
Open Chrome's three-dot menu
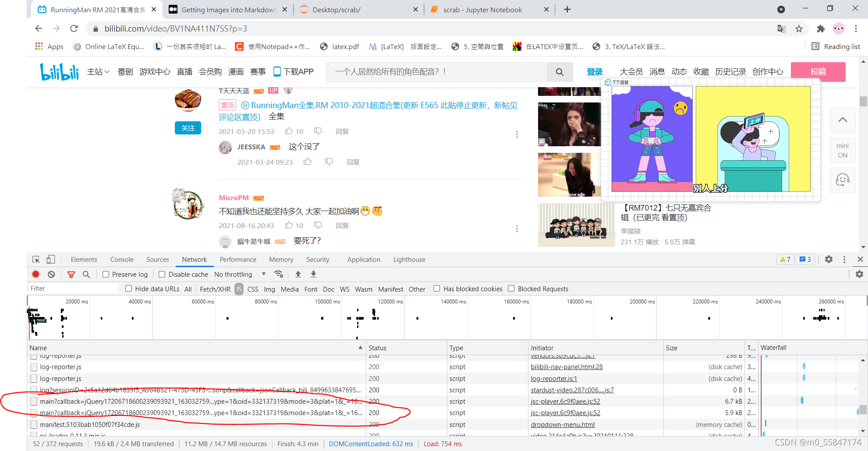click(x=856, y=28)
